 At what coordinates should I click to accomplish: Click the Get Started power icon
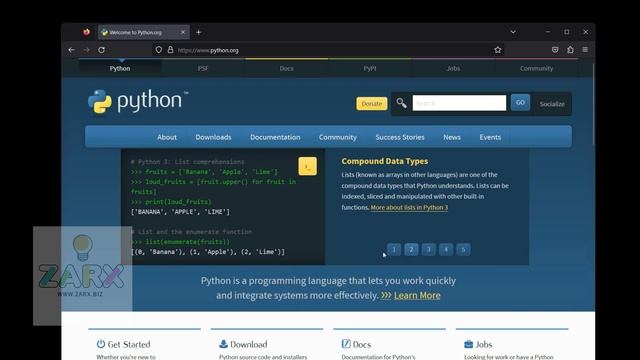tap(101, 344)
